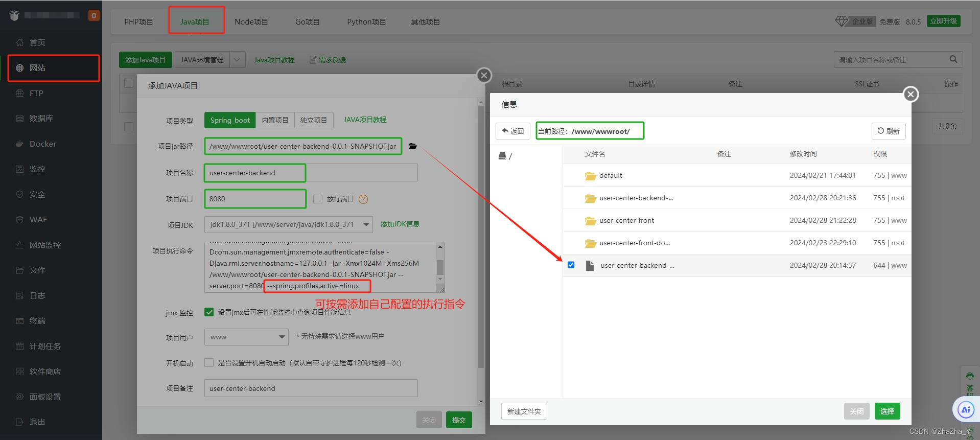The height and width of the screenshot is (440, 980).
Task: Click the 选择 select button in file picker
Action: coord(888,411)
